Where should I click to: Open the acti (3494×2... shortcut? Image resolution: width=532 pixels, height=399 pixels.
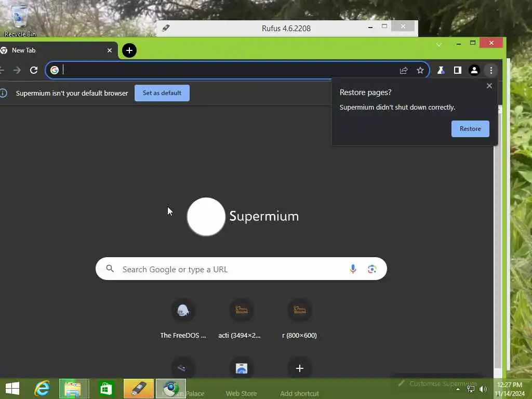[241, 319]
